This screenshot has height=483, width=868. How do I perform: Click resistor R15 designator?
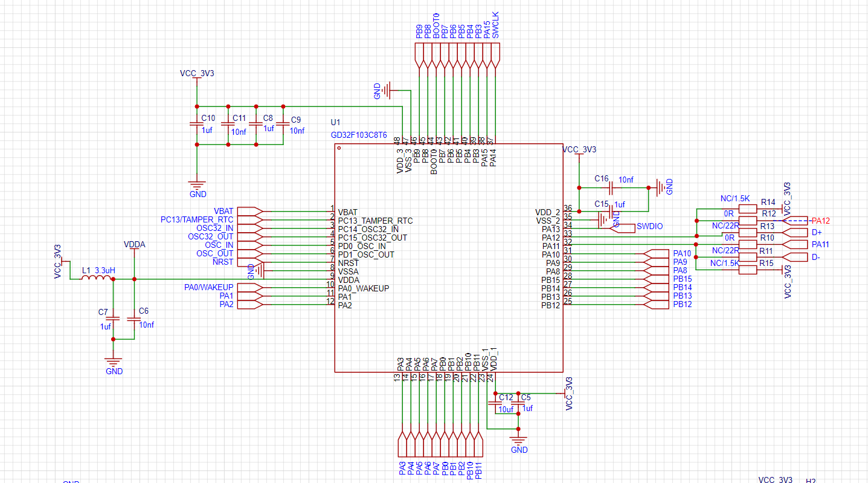[767, 263]
